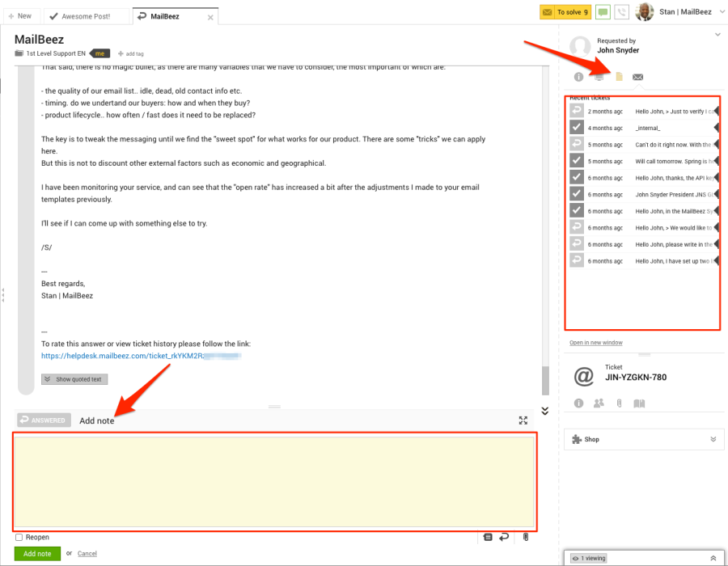Click answered icon of 2 months ago ticket
728x566 pixels.
pos(577,111)
